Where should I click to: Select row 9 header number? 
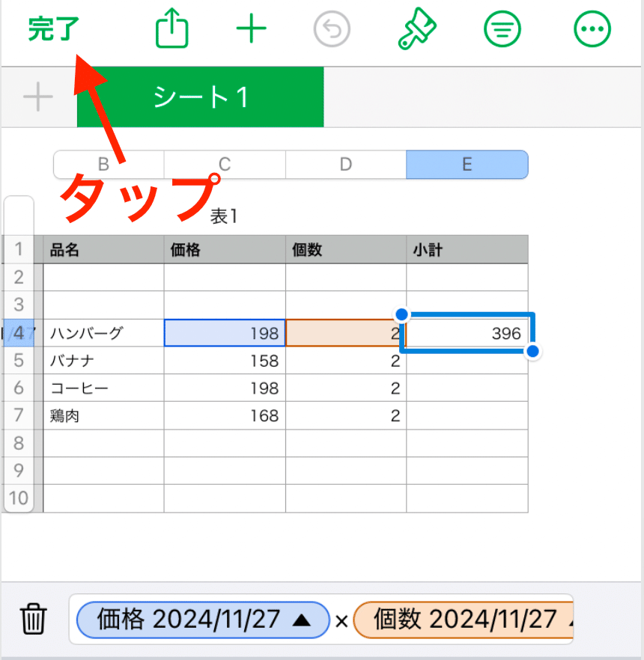[19, 470]
